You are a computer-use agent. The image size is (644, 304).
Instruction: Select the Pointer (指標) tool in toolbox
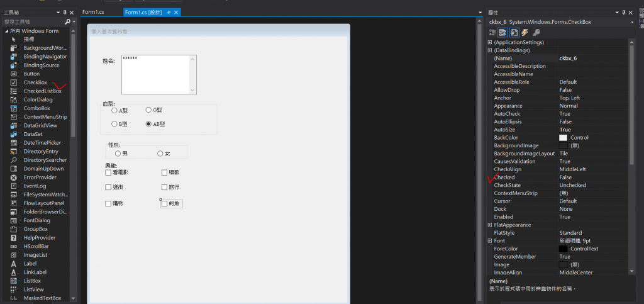pos(29,40)
